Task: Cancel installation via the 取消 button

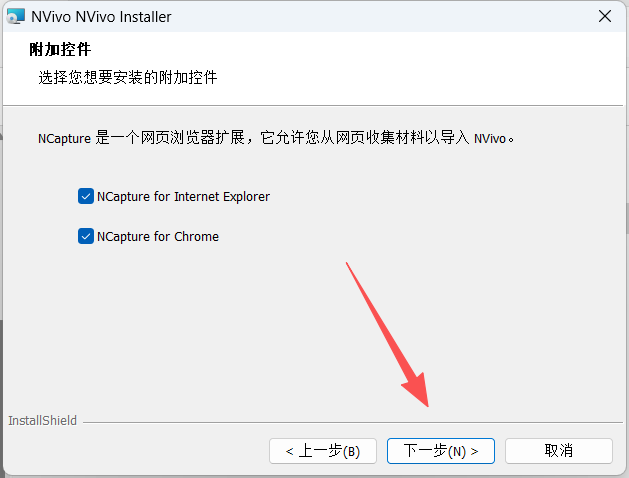Action: click(559, 451)
